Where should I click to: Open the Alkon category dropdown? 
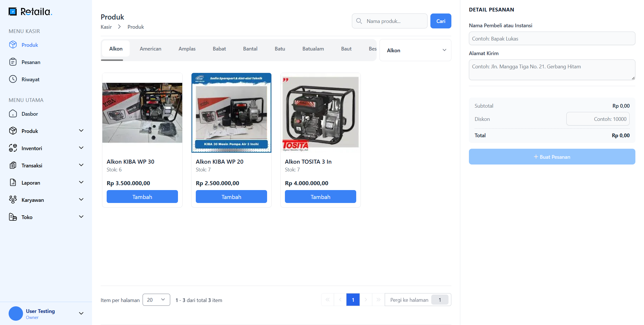(x=415, y=50)
